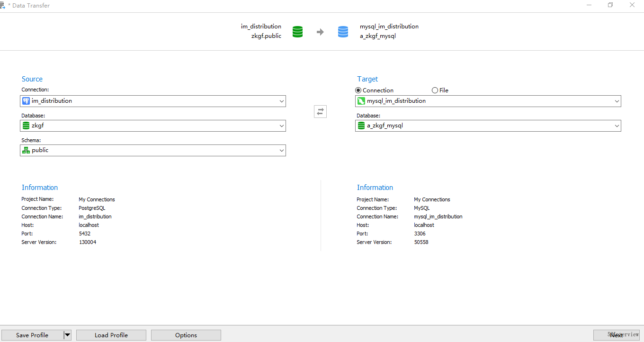This screenshot has width=644, height=342.
Task: Open the Options button
Action: [x=186, y=335]
